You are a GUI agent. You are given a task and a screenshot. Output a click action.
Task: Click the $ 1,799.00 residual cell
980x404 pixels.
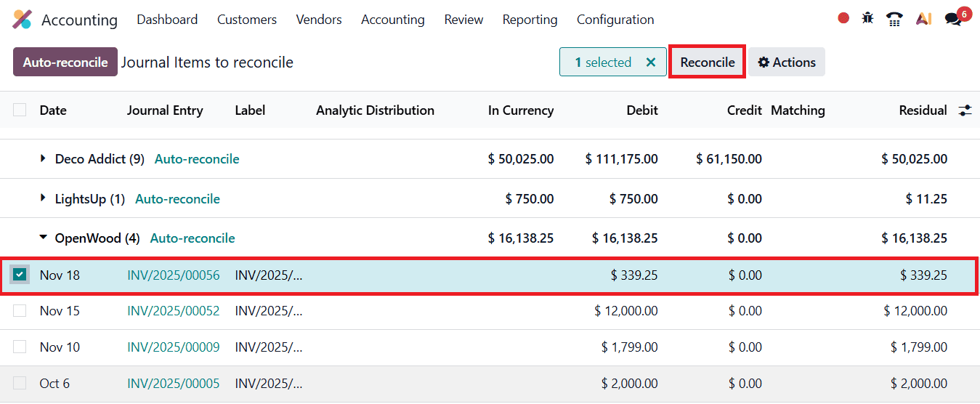(919, 347)
